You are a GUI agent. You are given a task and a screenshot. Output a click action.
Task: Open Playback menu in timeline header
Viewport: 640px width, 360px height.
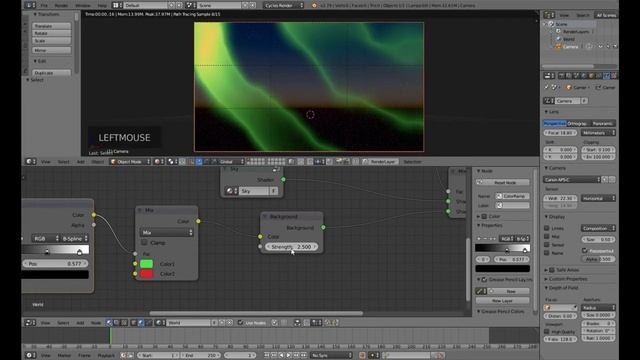(x=106, y=356)
